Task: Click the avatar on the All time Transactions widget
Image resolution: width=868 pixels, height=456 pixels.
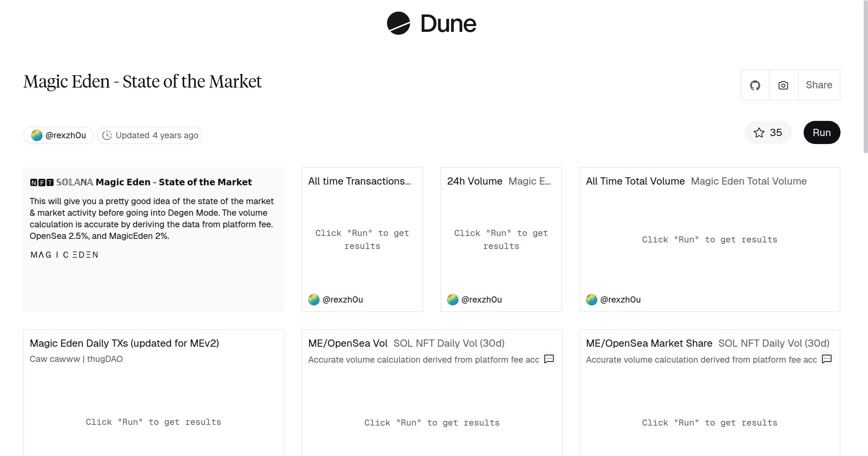Action: (313, 299)
